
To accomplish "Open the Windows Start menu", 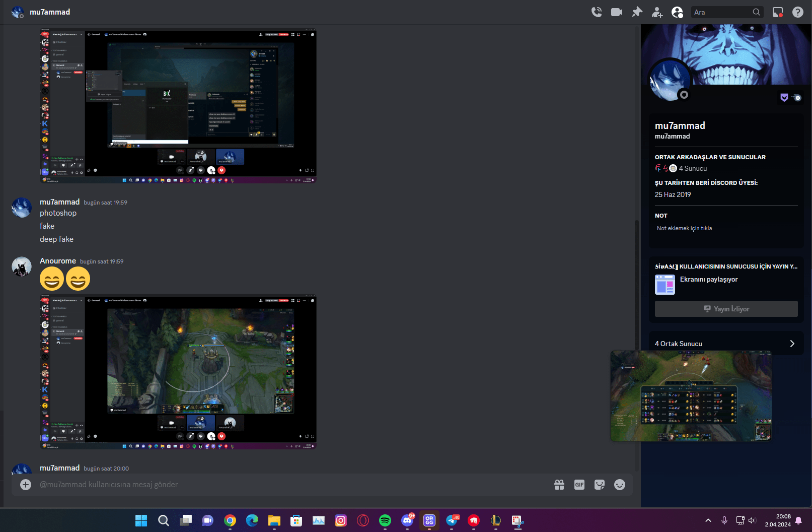I will coord(141,520).
